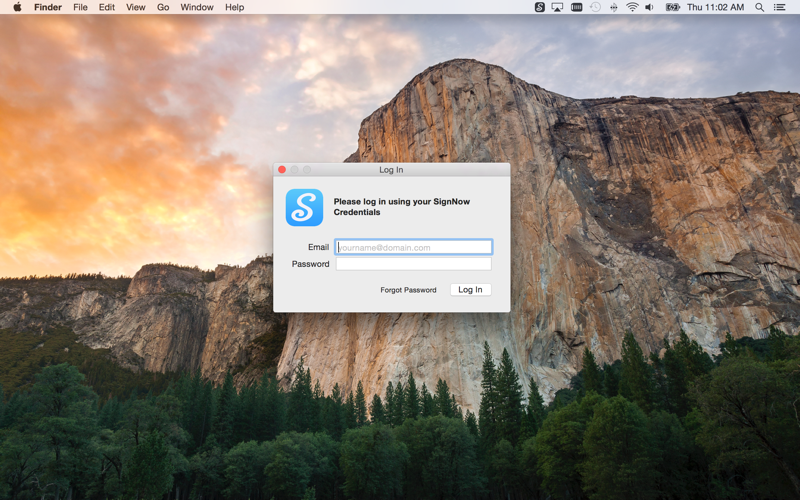Open Spotlight search magnifying glass
The height and width of the screenshot is (500, 800).
(760, 7)
